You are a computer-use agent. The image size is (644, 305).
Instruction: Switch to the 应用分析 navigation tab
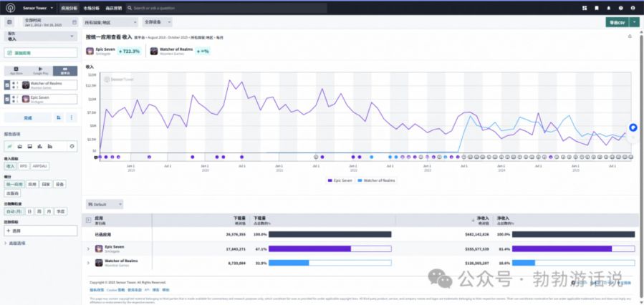(x=69, y=8)
